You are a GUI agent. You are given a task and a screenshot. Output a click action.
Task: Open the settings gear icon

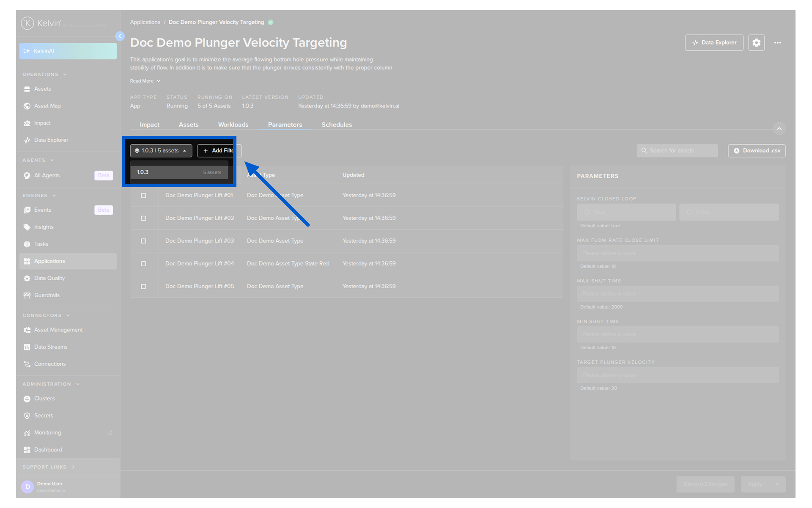coord(756,43)
